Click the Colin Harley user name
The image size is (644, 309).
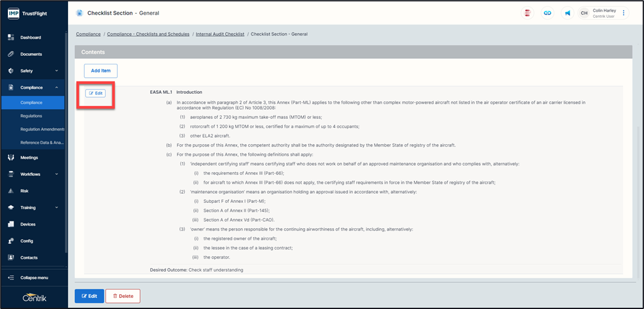point(604,10)
